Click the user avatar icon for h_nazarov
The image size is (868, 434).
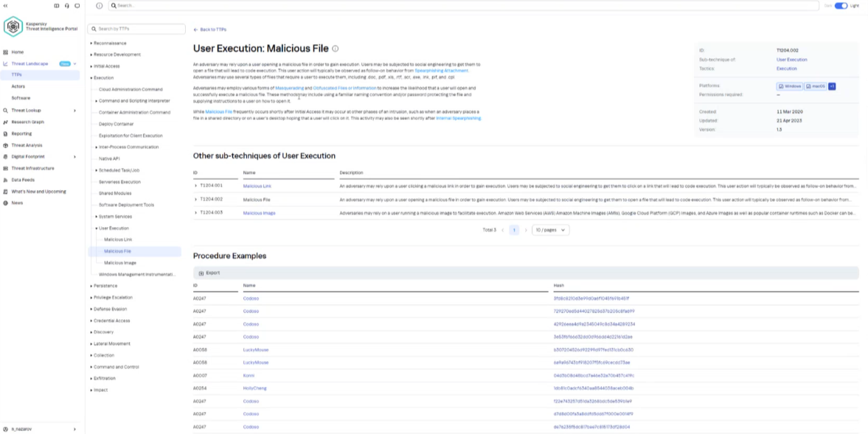[x=6, y=429]
